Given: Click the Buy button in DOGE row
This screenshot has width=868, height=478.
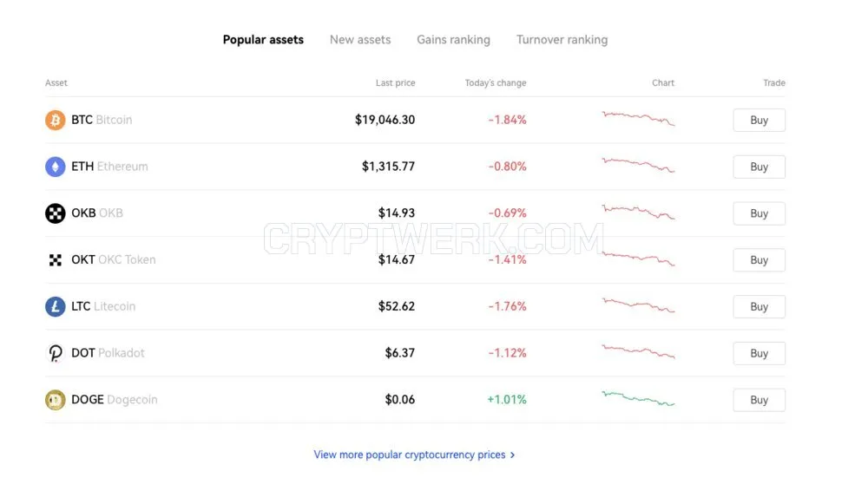Looking at the screenshot, I should [759, 400].
